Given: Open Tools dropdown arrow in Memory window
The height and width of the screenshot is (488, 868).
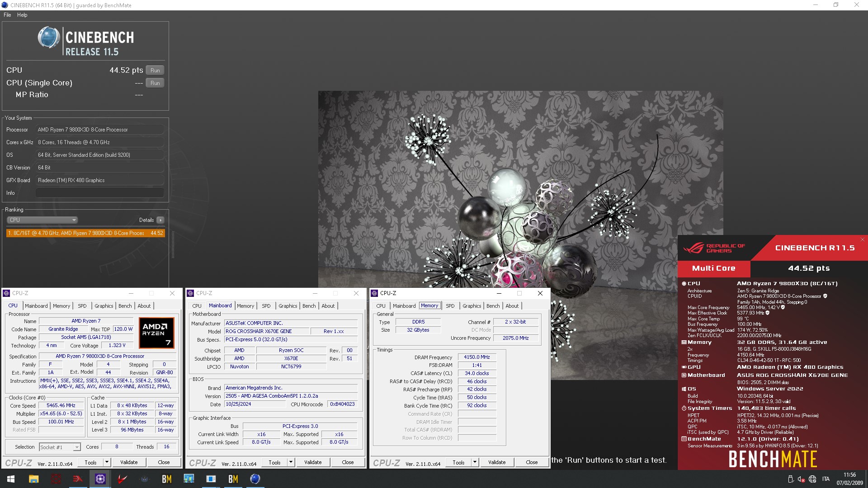Looking at the screenshot, I should click(475, 462).
